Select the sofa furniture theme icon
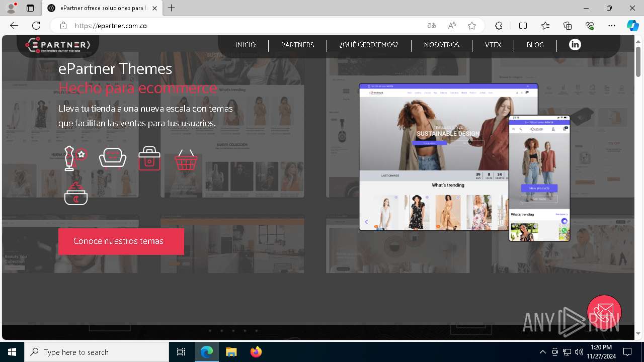 tap(113, 158)
